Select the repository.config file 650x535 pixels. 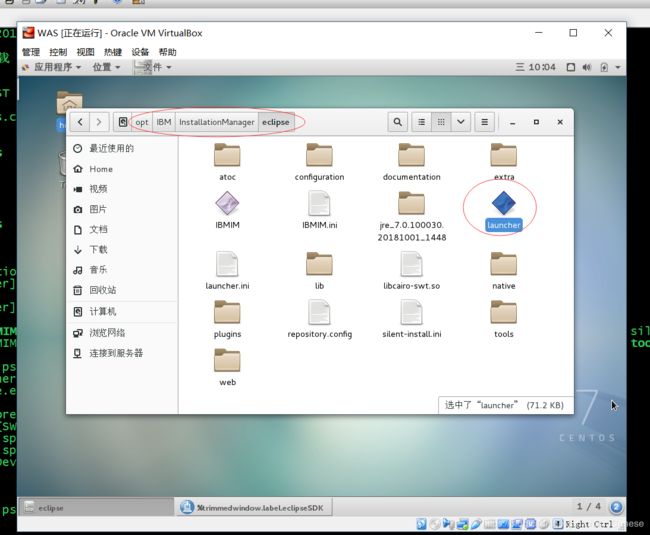pos(319,319)
